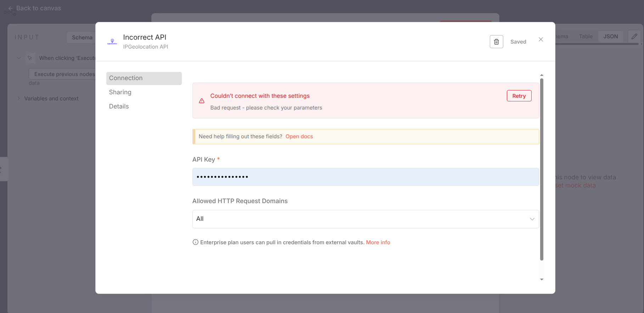Expand Allowed HTTP Request Domains dropdown
Screen dimensions: 644x313
(365, 219)
